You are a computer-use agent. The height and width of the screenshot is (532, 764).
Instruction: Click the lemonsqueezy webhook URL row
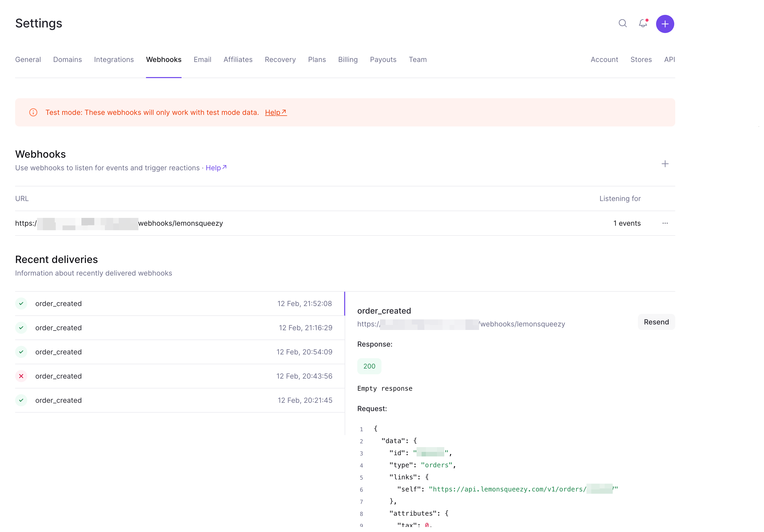coord(180,223)
